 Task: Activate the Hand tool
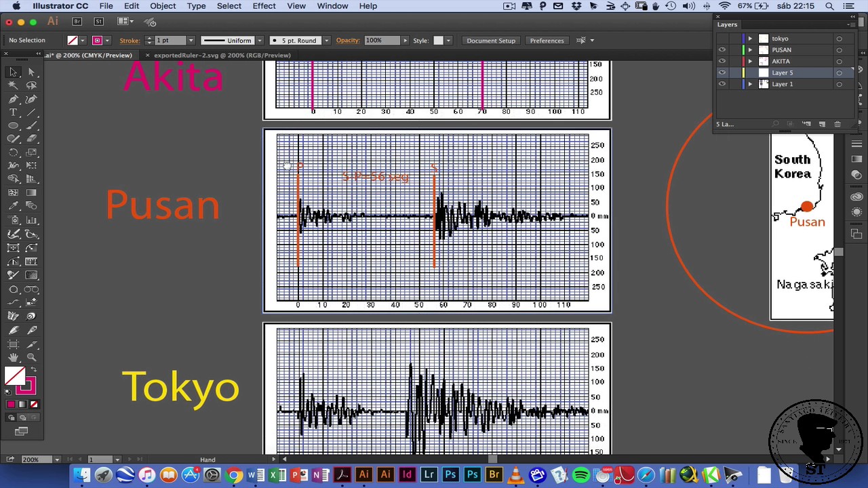13,357
